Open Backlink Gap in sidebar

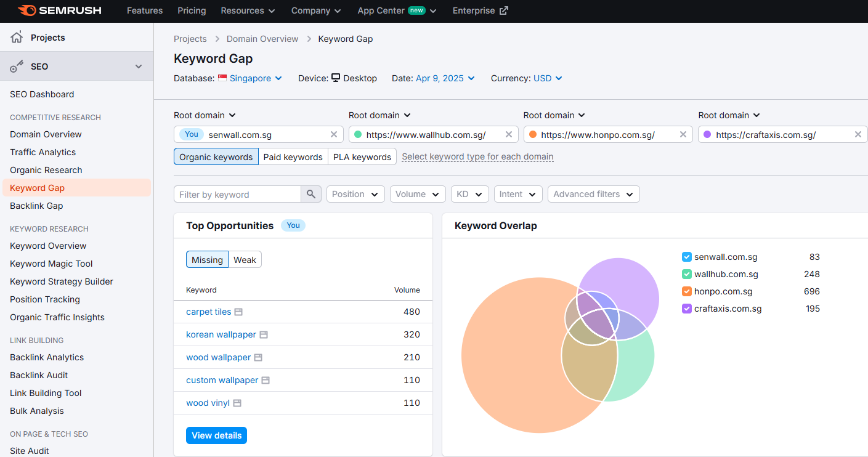click(x=36, y=206)
